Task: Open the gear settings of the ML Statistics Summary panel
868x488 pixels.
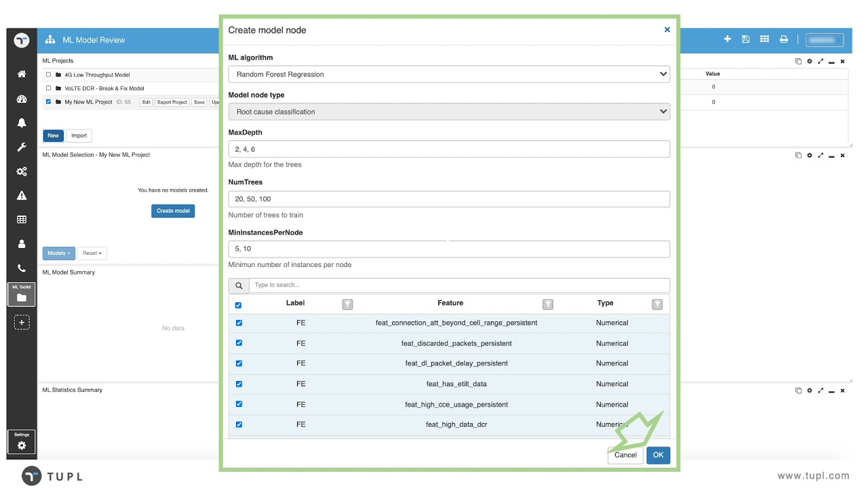Action: click(x=809, y=390)
